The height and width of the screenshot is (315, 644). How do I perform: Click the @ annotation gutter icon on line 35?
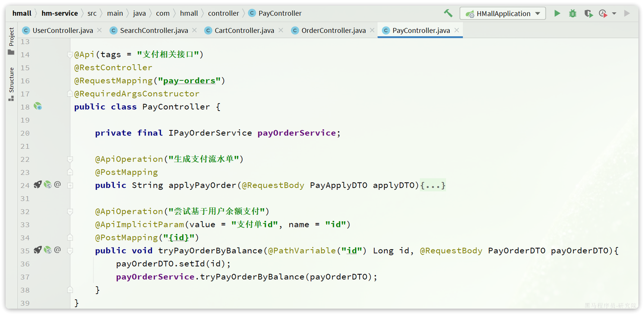click(x=57, y=250)
